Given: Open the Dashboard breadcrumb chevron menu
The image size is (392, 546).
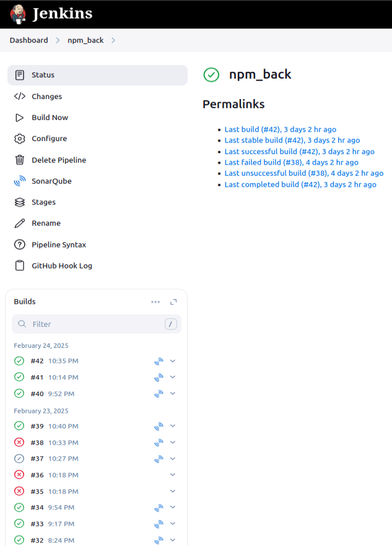Looking at the screenshot, I should (x=58, y=41).
